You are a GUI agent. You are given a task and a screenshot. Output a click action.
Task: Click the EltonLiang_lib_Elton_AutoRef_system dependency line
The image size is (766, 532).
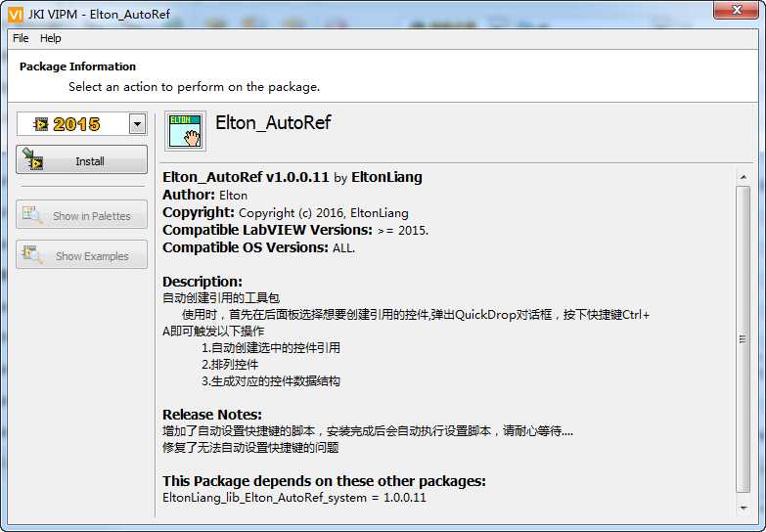tap(294, 498)
